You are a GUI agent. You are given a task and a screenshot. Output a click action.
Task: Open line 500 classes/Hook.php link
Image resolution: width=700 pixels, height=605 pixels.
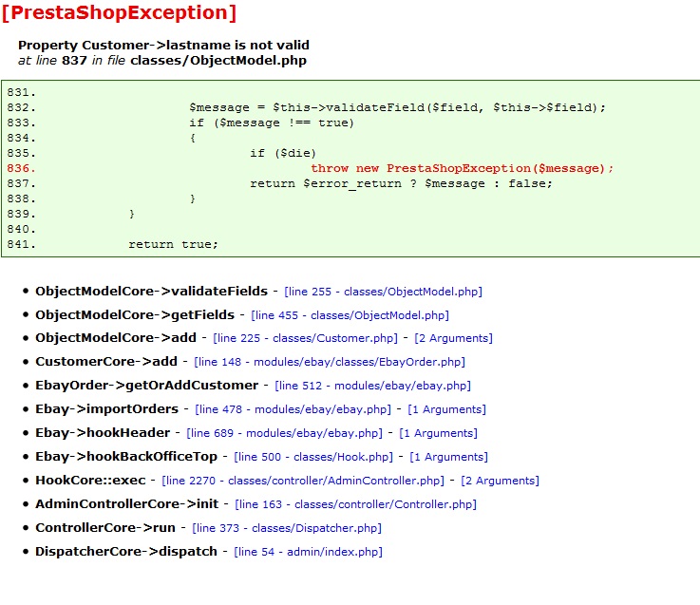click(313, 457)
